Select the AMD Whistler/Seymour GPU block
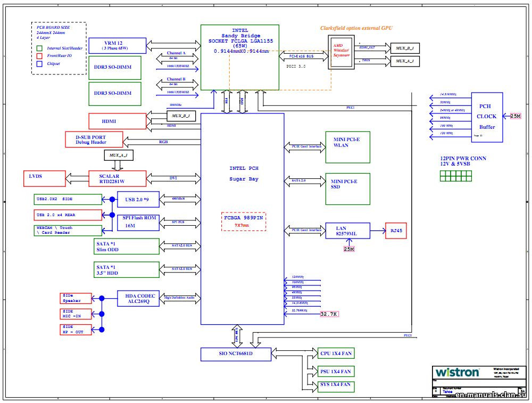This screenshot has height=403, width=532. click(x=341, y=52)
